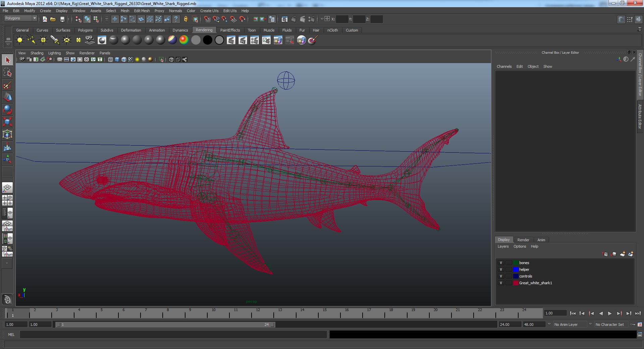Open the Layers menu in layer editor
Screen dimensions: 644x349
click(x=503, y=246)
